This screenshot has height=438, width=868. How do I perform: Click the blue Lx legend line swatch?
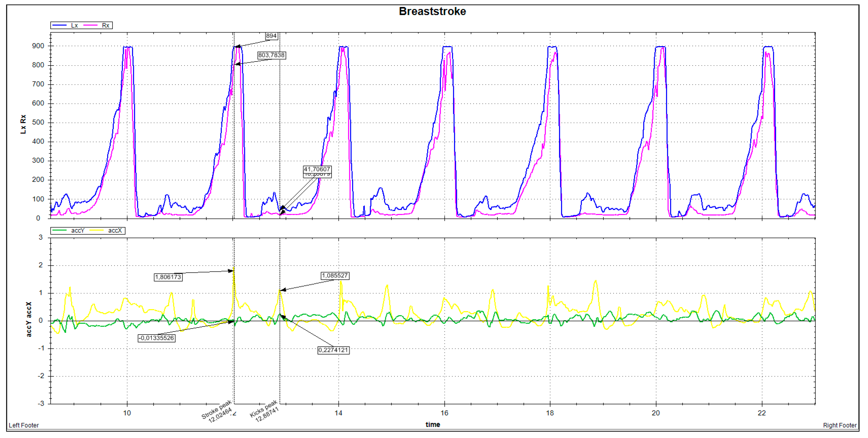point(59,26)
